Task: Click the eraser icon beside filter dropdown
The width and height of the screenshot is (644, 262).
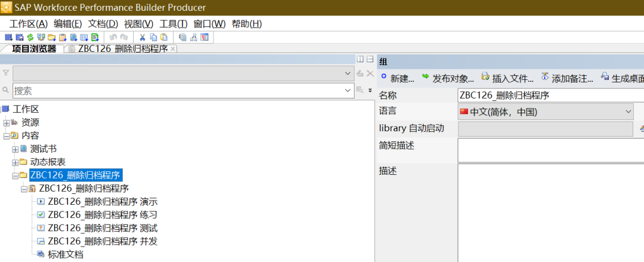Action: [360, 73]
